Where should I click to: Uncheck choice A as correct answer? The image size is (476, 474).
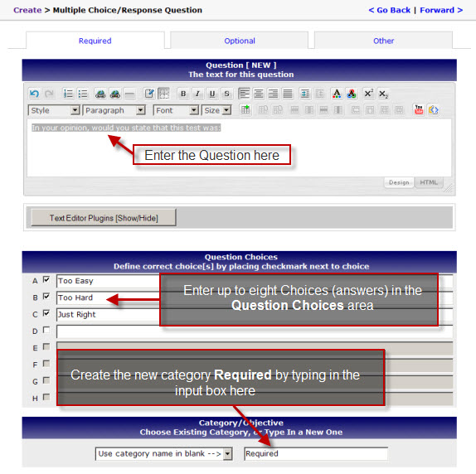click(46, 279)
